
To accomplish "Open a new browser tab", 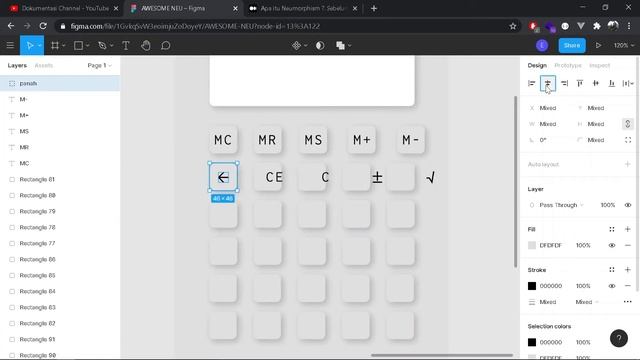I will click(374, 8).
